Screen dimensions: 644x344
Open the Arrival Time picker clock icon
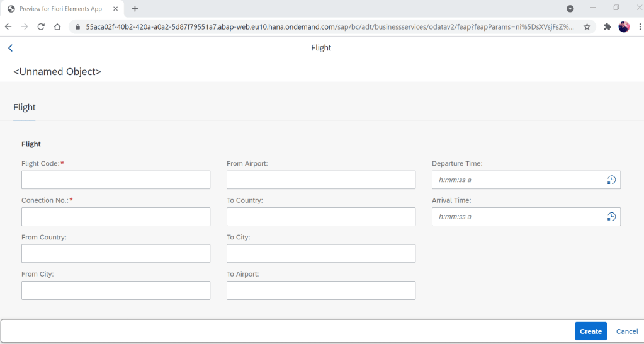(x=611, y=217)
